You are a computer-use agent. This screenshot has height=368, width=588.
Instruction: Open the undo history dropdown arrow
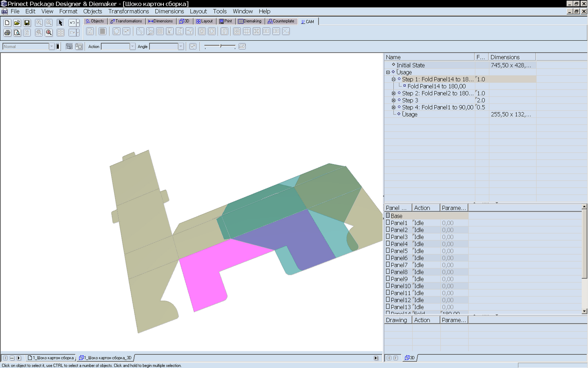coord(78,23)
